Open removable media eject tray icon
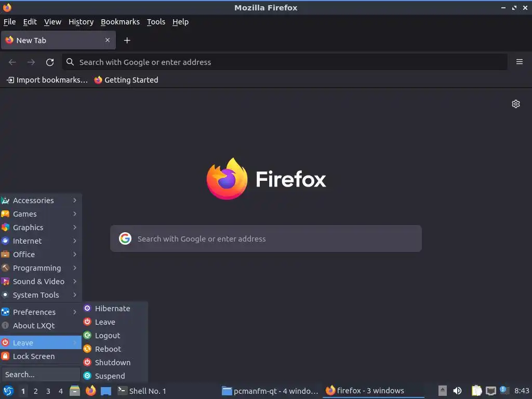The image size is (532, 399). click(443, 391)
